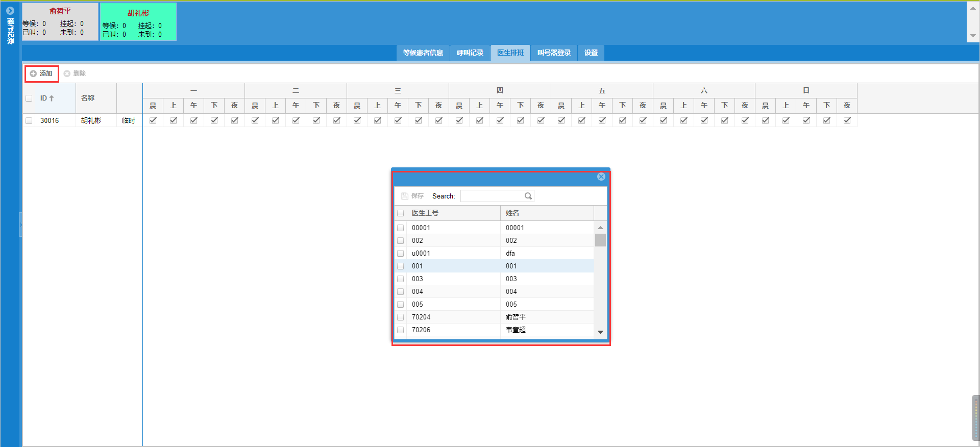Check the box for doctor 70206
The image size is (980, 447).
coord(401,330)
